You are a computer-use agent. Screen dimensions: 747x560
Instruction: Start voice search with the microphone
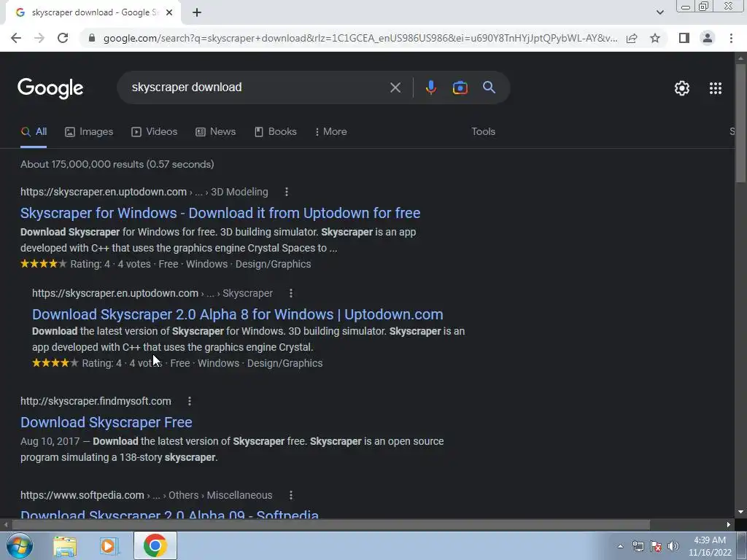coord(430,87)
